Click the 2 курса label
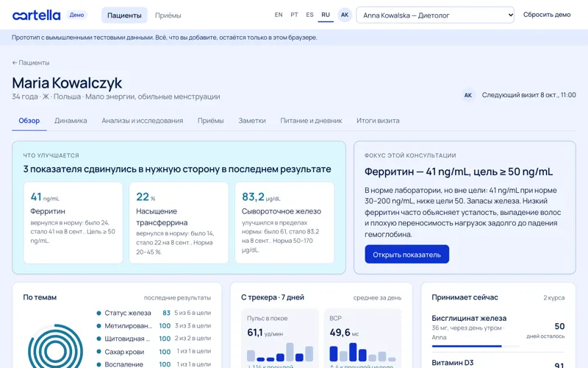This screenshot has width=588, height=368. point(554,297)
